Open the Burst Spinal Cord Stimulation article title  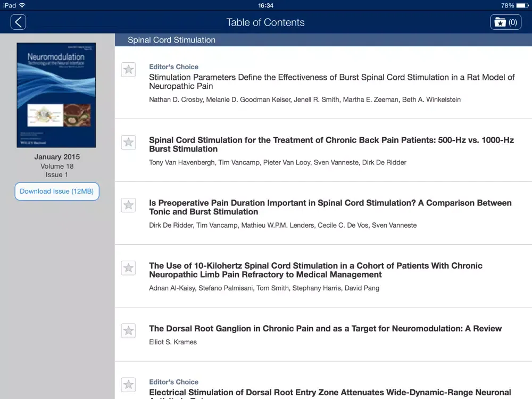331,82
